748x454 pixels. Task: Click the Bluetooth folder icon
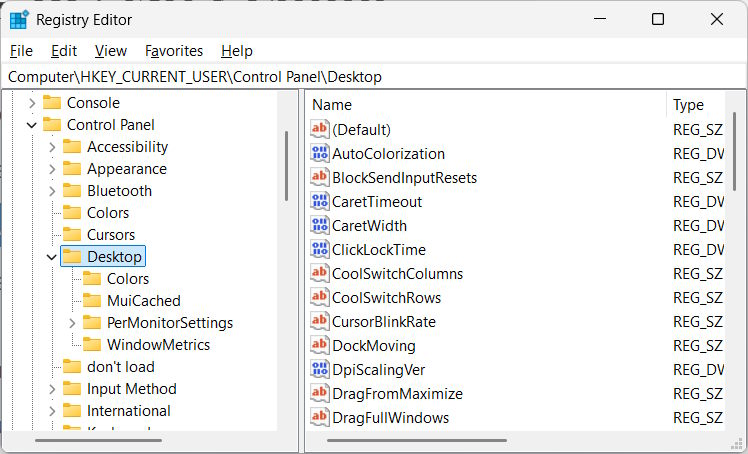click(x=72, y=191)
